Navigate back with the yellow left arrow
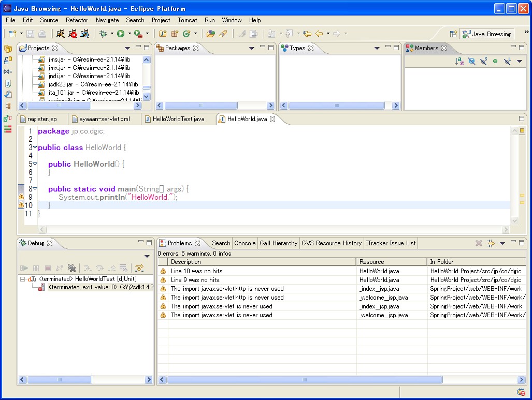 pyautogui.click(x=319, y=34)
